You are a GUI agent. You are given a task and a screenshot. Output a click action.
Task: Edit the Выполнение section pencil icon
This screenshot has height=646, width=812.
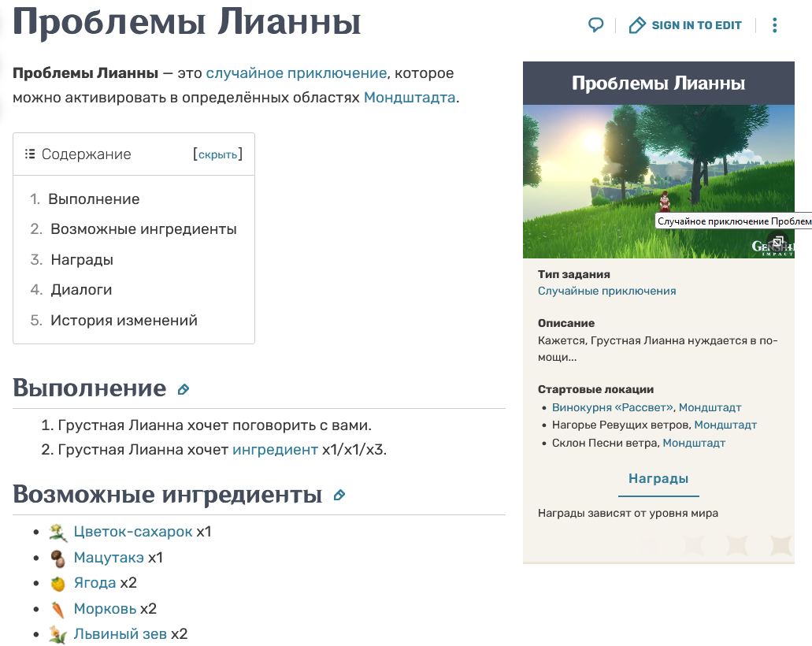point(184,389)
